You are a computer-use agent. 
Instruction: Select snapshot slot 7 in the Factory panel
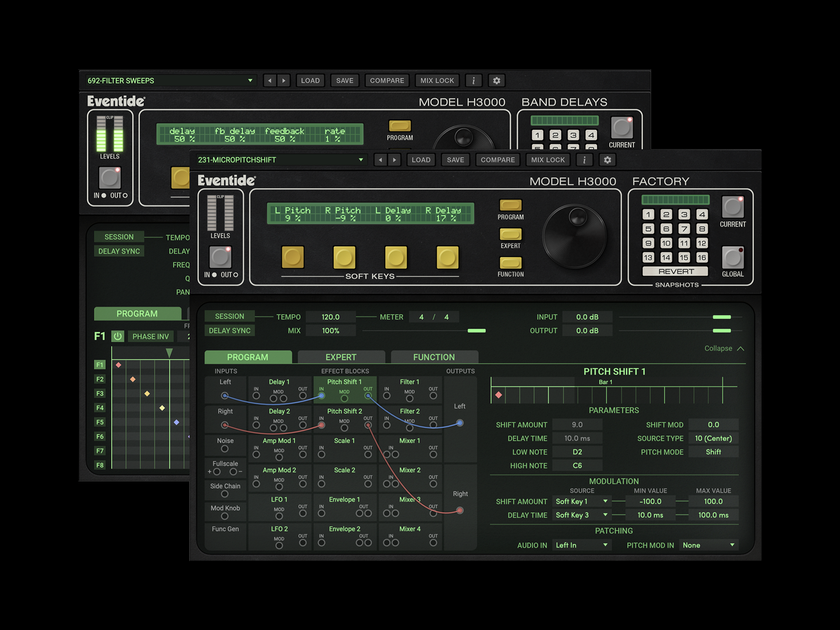[684, 228]
